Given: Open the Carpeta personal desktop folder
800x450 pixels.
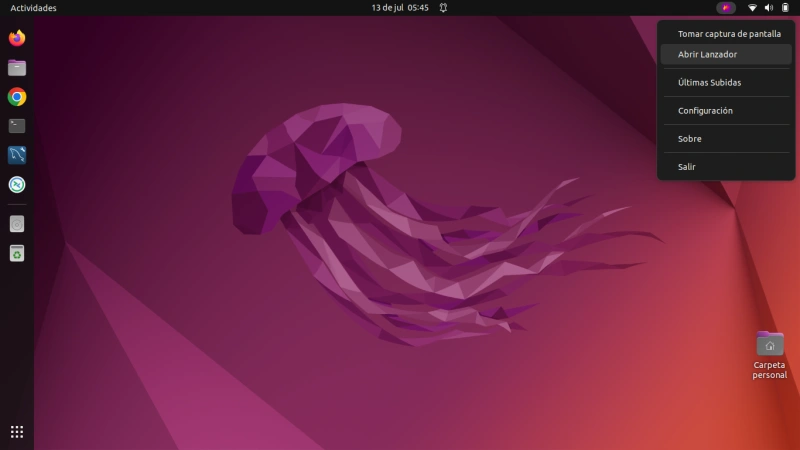Looking at the screenshot, I should 769,356.
